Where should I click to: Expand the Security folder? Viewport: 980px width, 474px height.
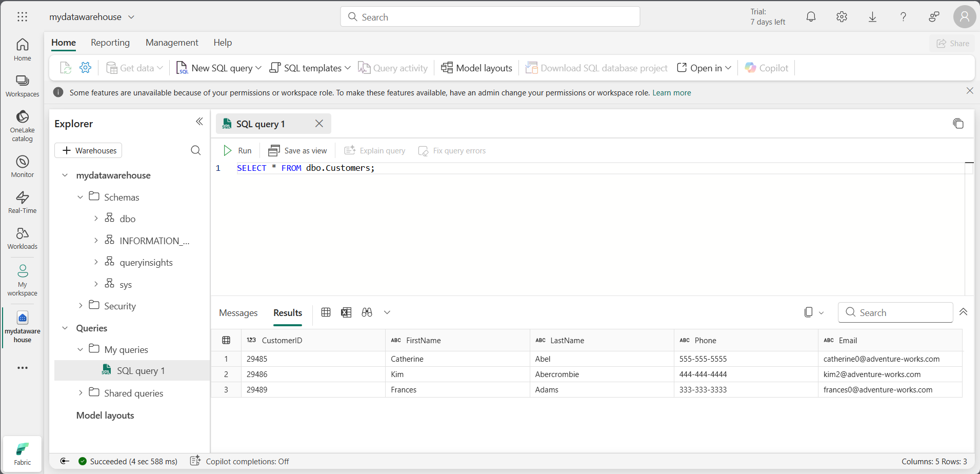[x=80, y=306]
